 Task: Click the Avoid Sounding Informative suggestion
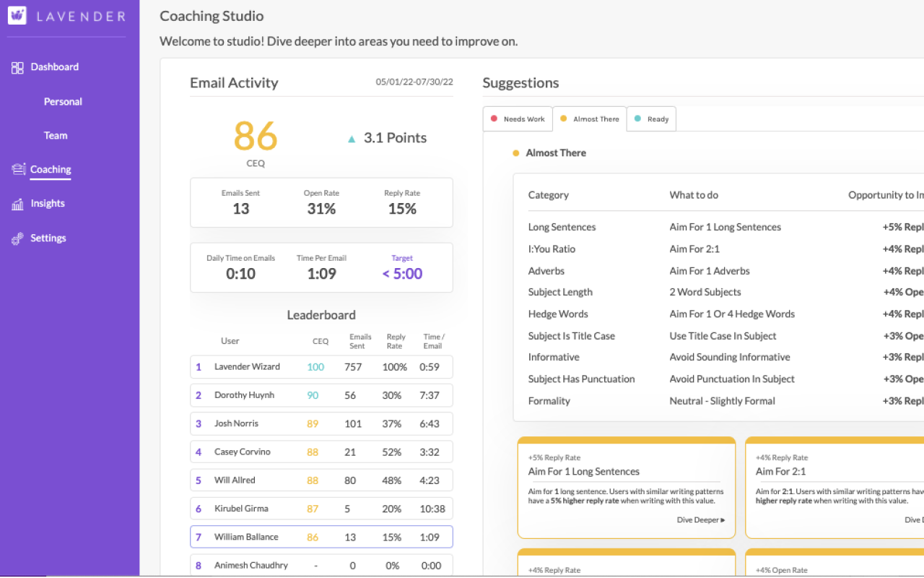[729, 357]
